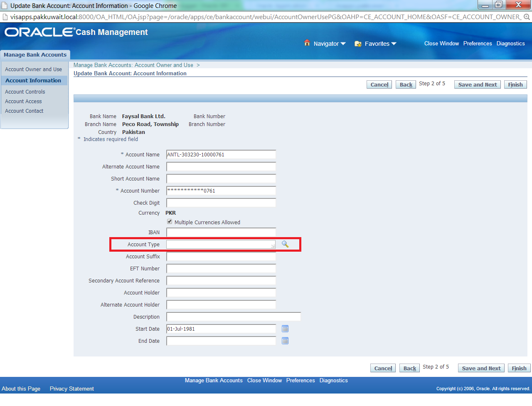Open the Start Date calendar picker
This screenshot has height=406, width=532.
[x=285, y=329]
